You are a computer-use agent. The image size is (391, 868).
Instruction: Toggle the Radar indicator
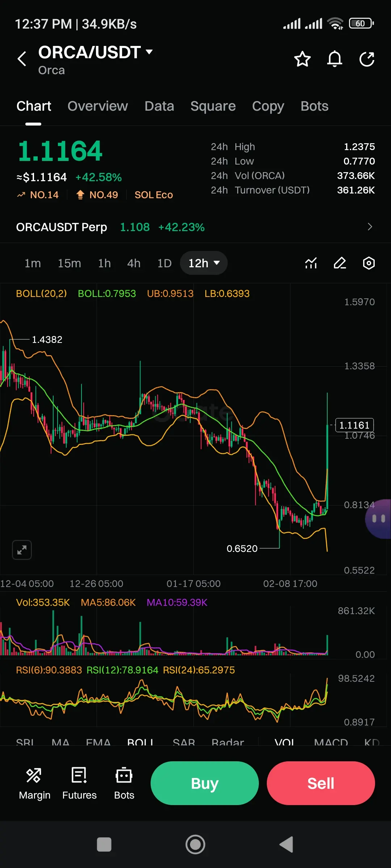coord(228,742)
